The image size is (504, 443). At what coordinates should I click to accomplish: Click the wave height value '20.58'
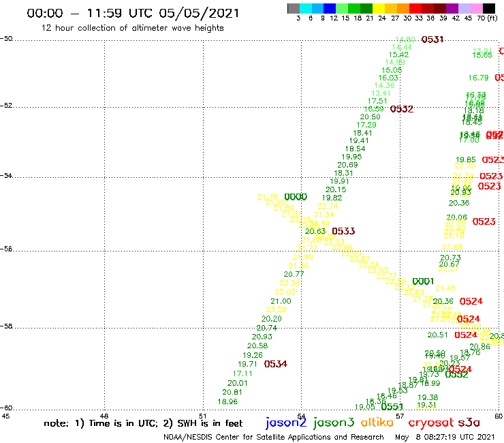coord(257,346)
